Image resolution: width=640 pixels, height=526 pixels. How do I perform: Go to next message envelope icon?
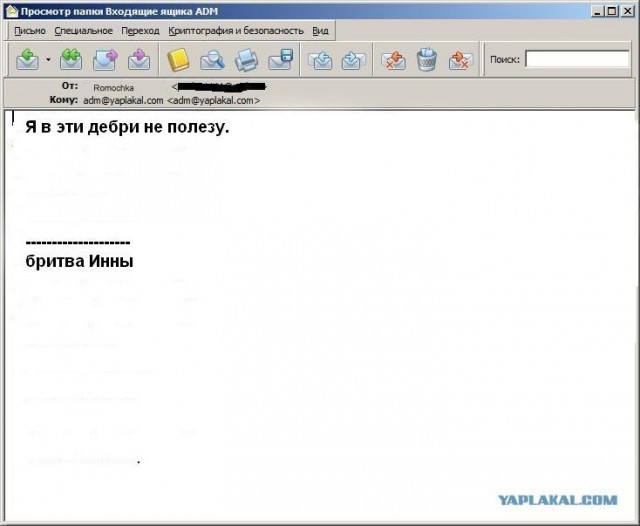coord(353,60)
